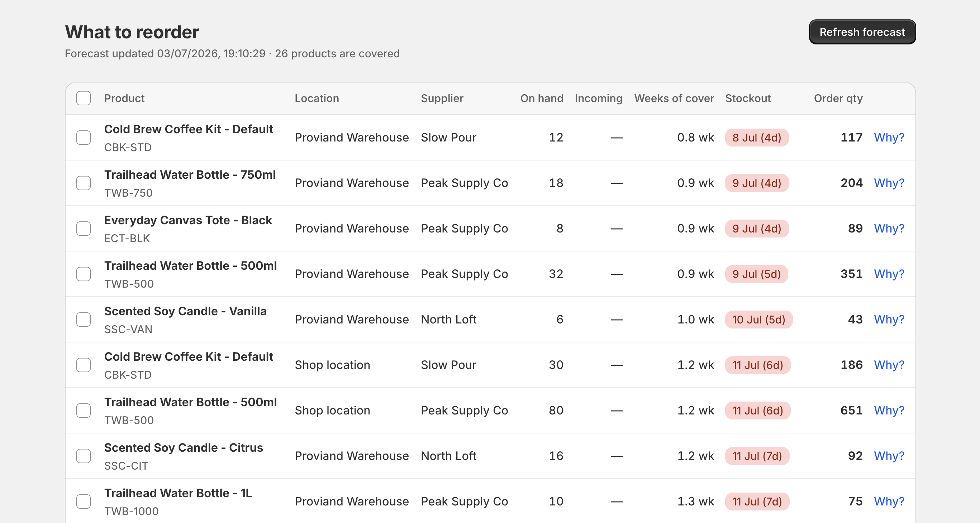
Task: Open Why? for order qty 651
Action: (889, 411)
